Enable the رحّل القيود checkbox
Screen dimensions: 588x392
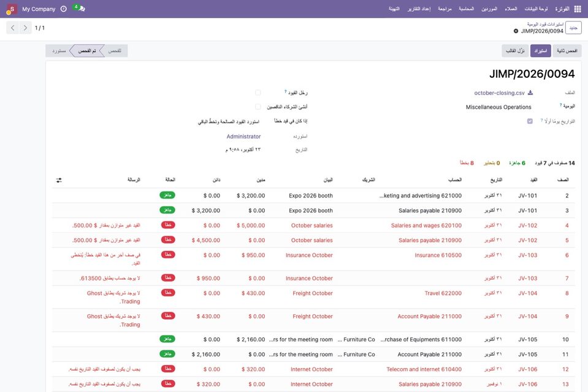pyautogui.click(x=258, y=92)
